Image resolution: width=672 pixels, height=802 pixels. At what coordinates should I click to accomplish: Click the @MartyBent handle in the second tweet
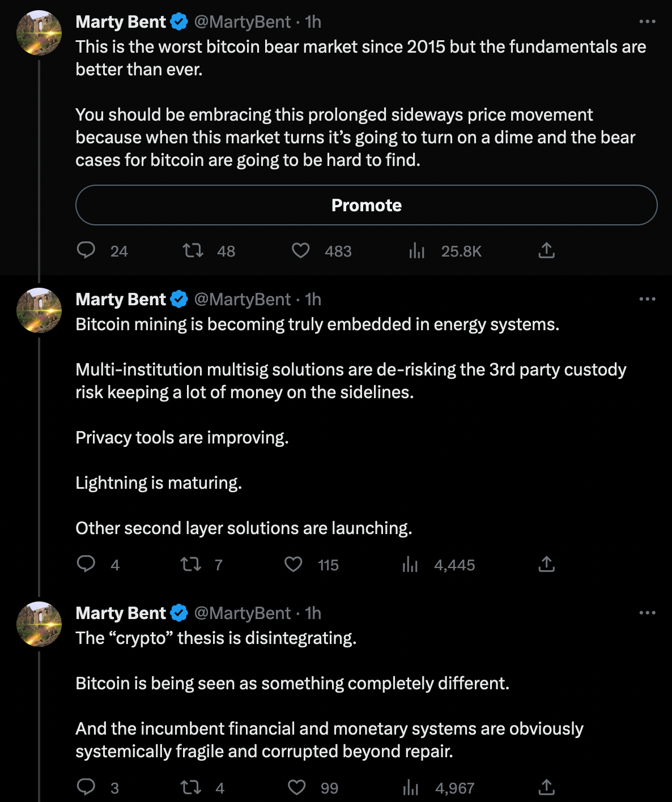click(243, 299)
